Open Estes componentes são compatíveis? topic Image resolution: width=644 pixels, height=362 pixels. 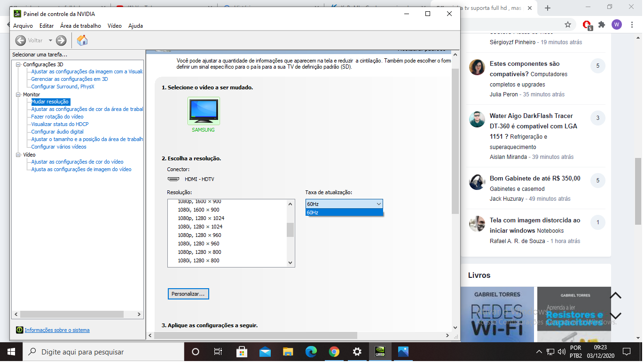tap(525, 69)
